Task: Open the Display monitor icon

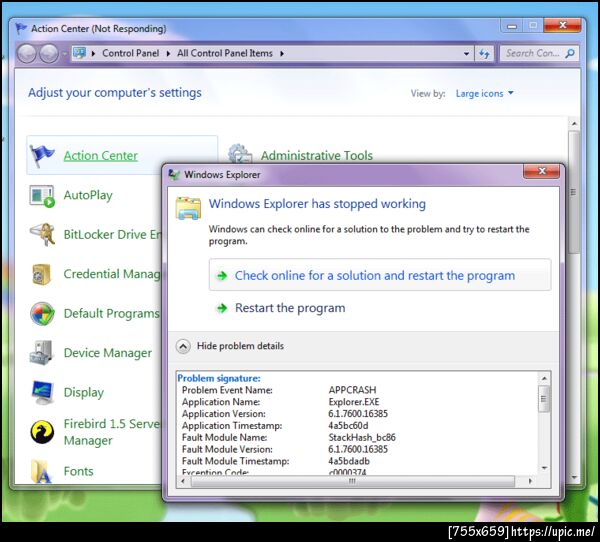Action: 42,393
